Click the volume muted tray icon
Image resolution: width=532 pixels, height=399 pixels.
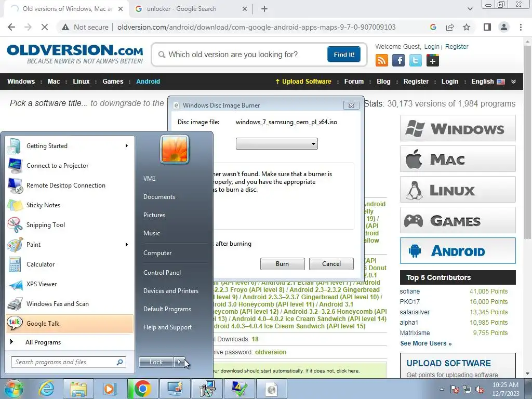(480, 390)
